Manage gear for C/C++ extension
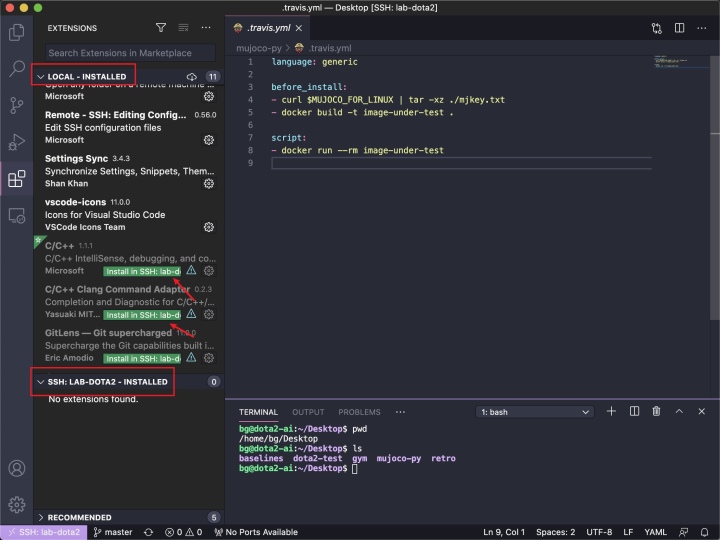 click(x=208, y=270)
